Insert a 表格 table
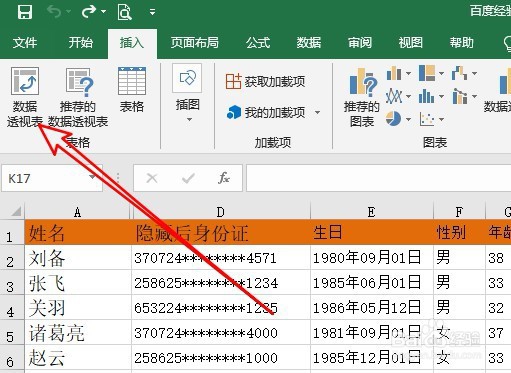This screenshot has width=511, height=373. click(x=132, y=90)
